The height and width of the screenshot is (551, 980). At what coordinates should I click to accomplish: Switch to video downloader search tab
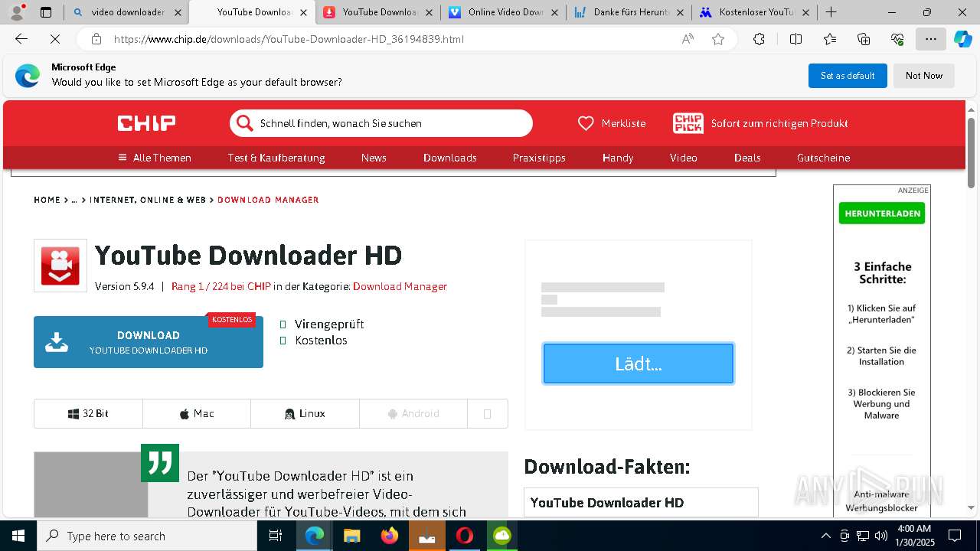click(x=126, y=12)
